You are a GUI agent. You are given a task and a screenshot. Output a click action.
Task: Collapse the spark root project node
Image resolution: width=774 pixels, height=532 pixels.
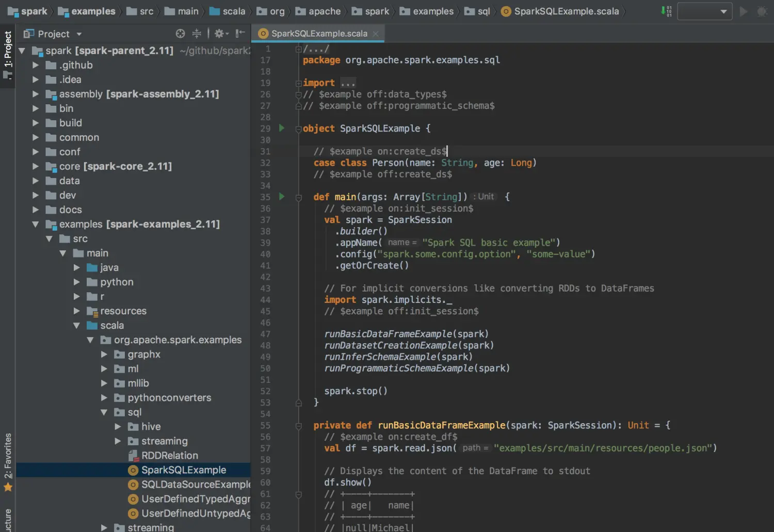coord(22,51)
